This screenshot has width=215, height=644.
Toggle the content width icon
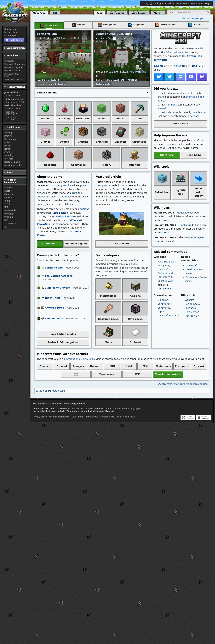pos(143,4)
